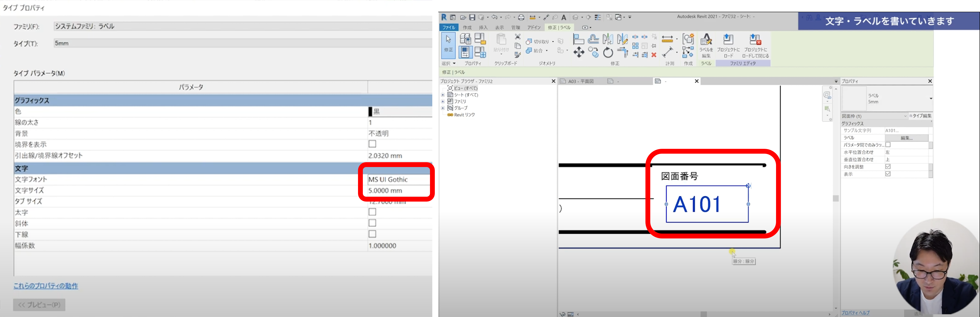
Task: Click the 編集... button for ラベル property
Action: tap(906, 138)
